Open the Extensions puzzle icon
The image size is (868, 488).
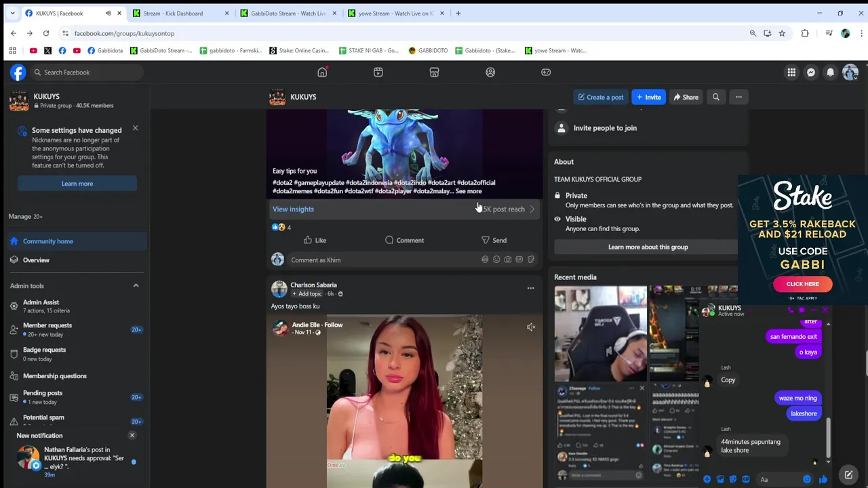tap(805, 33)
